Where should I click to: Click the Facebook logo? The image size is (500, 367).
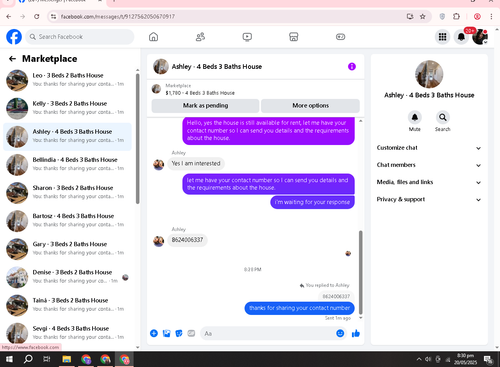pos(14,37)
